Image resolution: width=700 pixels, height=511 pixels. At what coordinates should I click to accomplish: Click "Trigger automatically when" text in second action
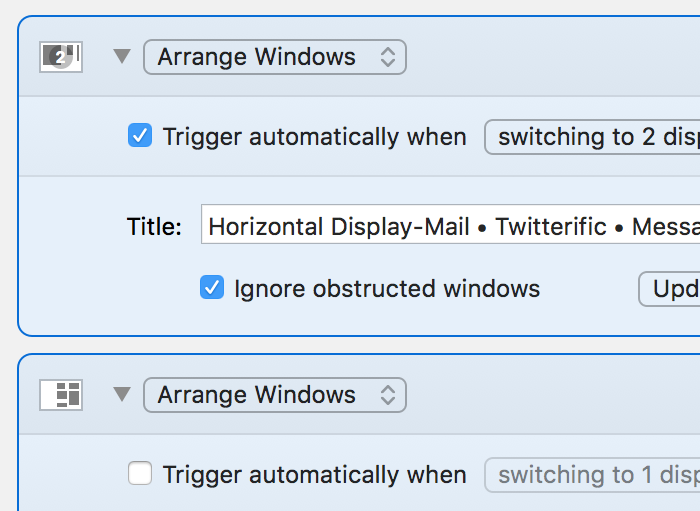tap(314, 475)
